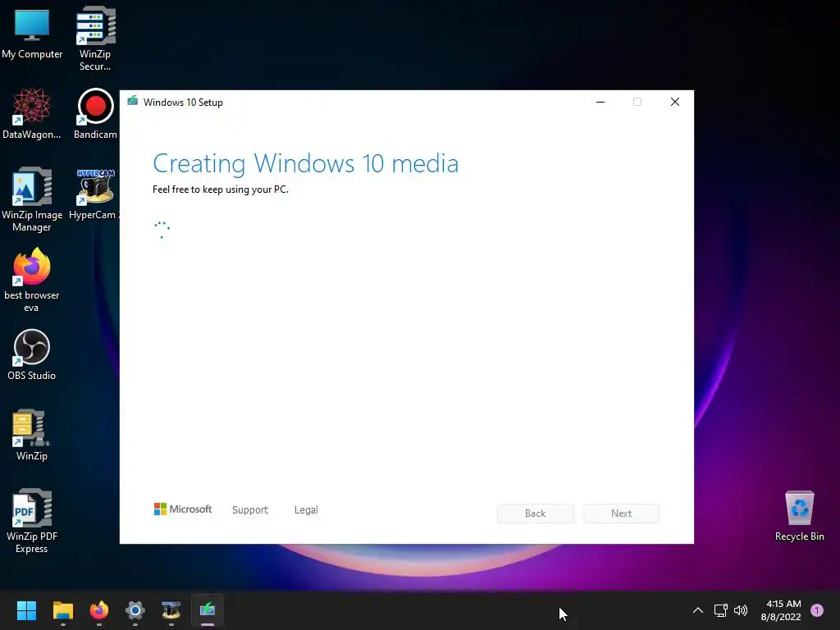Click the Legal link in Setup

(x=306, y=510)
